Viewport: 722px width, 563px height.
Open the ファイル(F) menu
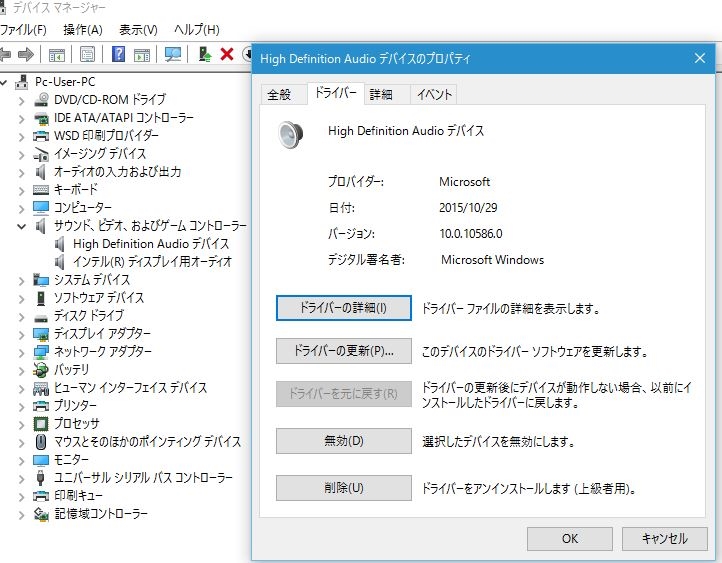[23, 30]
